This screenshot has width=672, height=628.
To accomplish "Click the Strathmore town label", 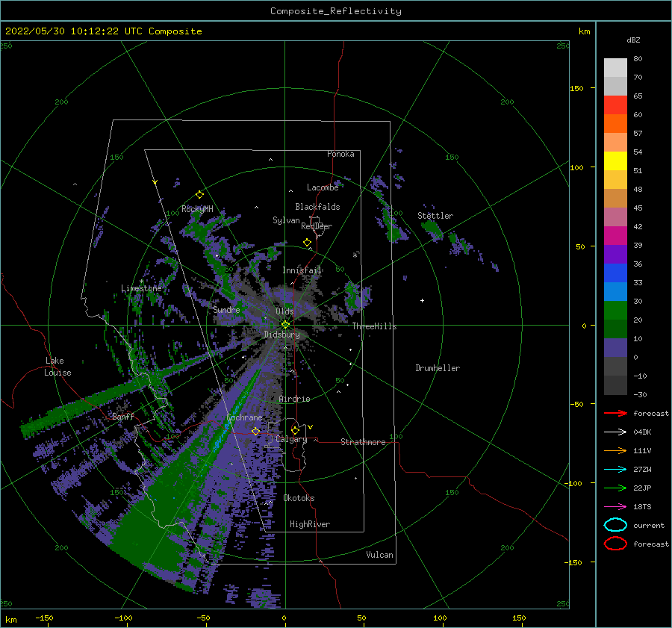I will tap(363, 442).
